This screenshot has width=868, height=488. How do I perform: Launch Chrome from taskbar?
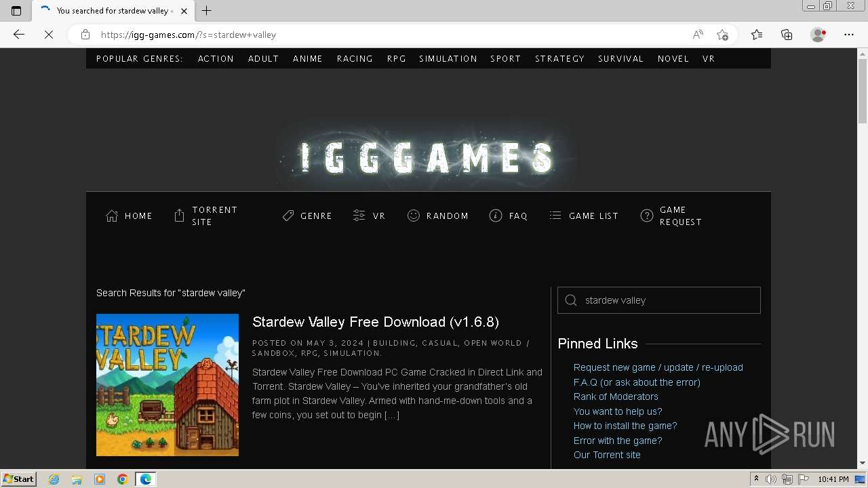coord(122,479)
